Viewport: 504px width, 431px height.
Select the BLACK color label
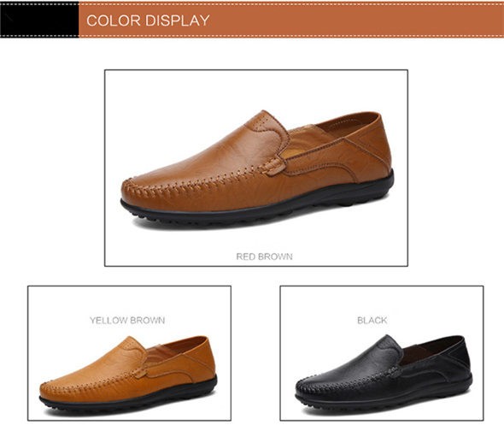(372, 321)
